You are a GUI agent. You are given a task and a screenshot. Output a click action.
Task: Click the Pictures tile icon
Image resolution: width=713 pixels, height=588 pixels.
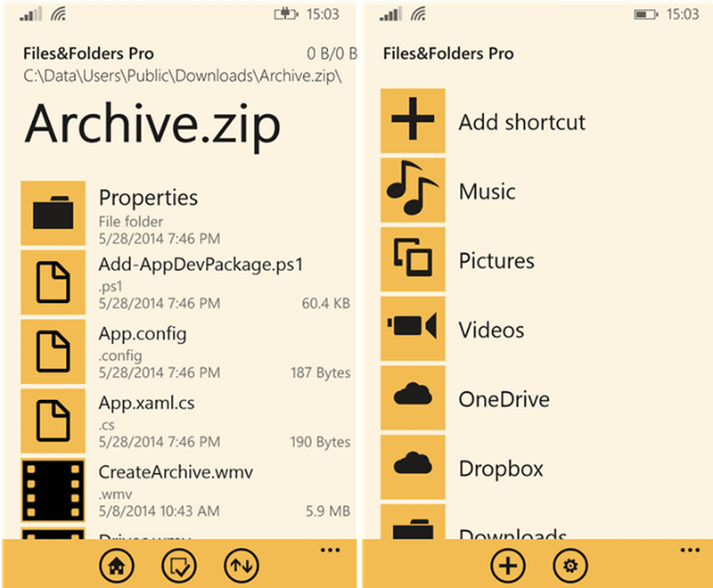point(413,259)
